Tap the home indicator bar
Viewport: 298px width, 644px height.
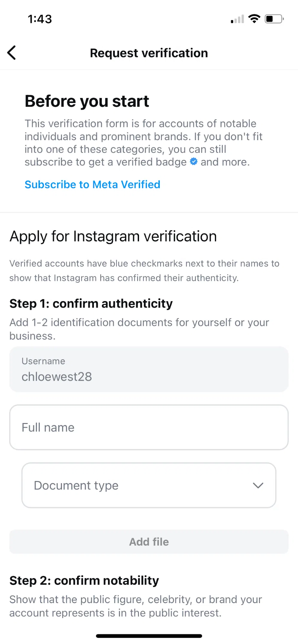pyautogui.click(x=149, y=636)
